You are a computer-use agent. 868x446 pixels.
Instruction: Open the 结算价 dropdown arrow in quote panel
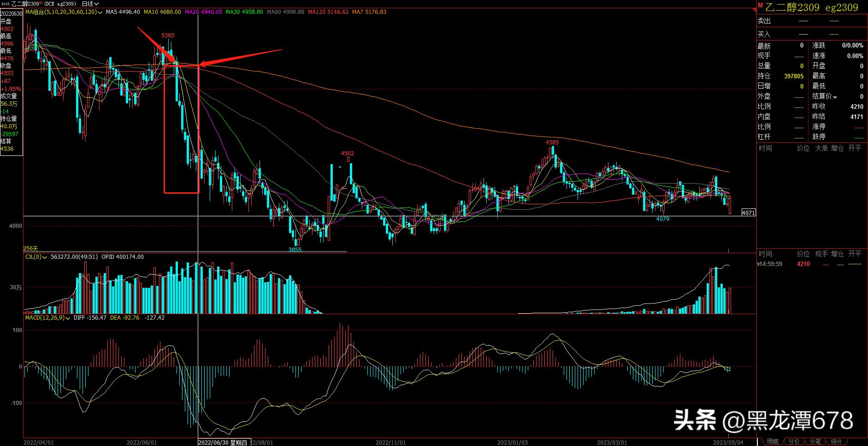pos(835,97)
